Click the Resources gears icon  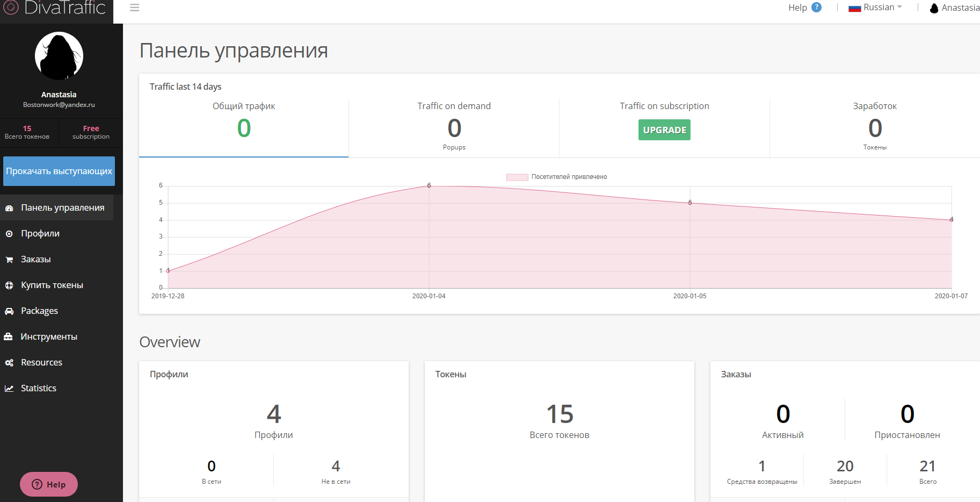(x=9, y=363)
